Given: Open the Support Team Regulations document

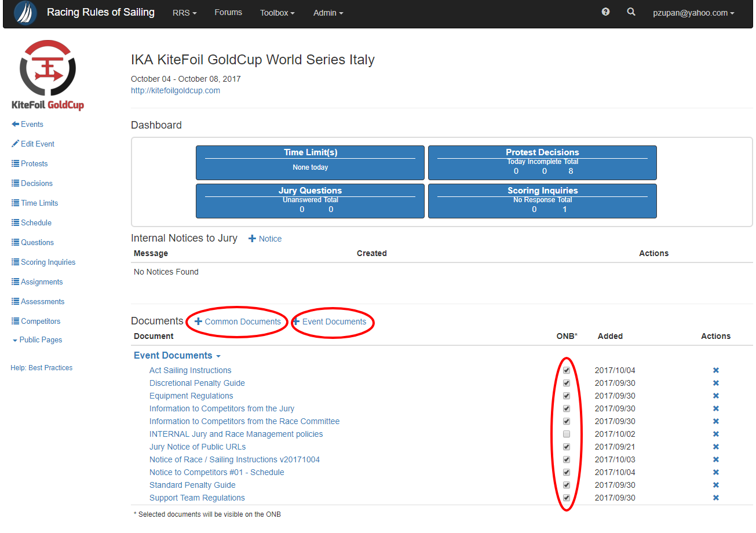Looking at the screenshot, I should [197, 498].
